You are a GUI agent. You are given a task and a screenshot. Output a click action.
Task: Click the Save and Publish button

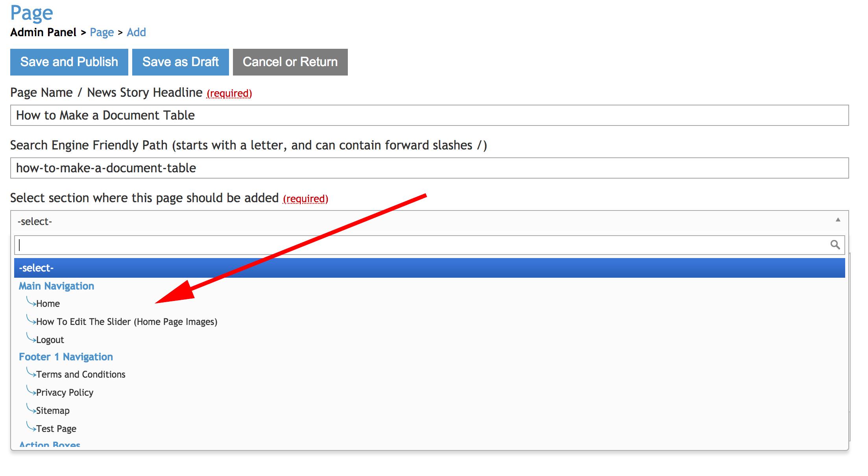click(69, 62)
